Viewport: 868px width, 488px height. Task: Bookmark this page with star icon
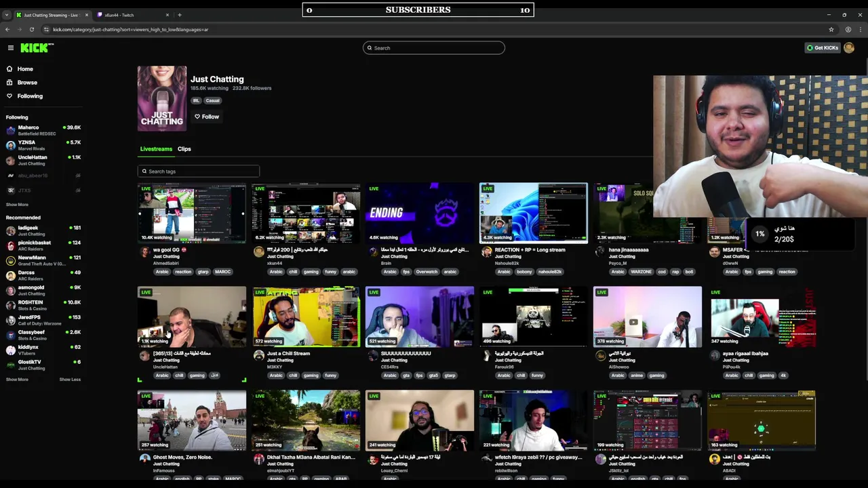point(831,30)
